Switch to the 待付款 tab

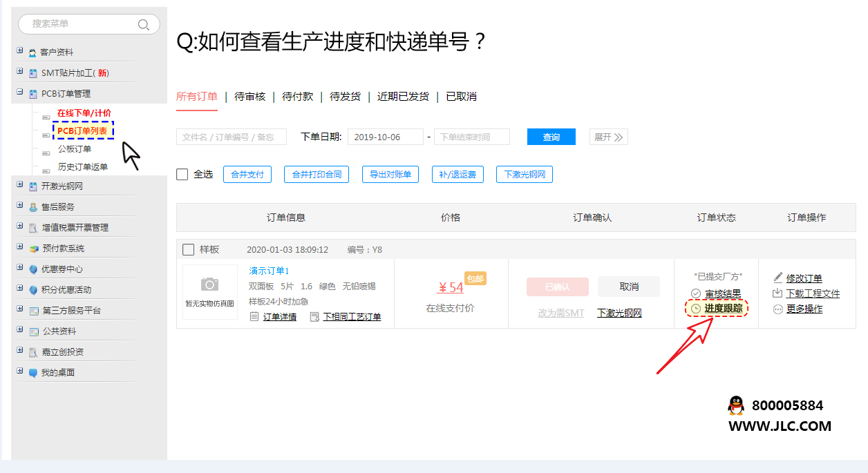pos(297,97)
